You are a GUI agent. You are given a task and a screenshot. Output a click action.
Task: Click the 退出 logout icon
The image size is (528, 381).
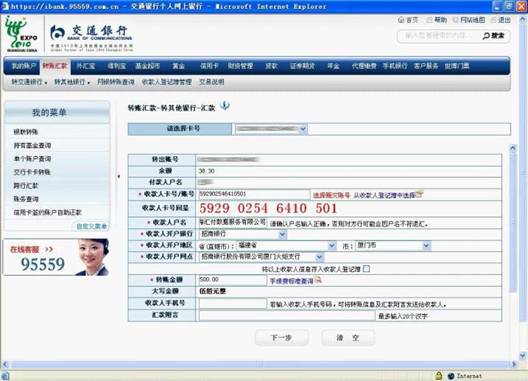pos(493,20)
